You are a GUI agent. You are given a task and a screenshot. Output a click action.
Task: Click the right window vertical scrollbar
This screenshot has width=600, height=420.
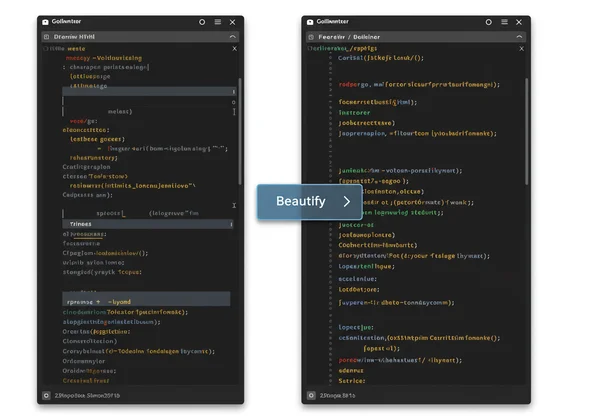tap(527, 131)
